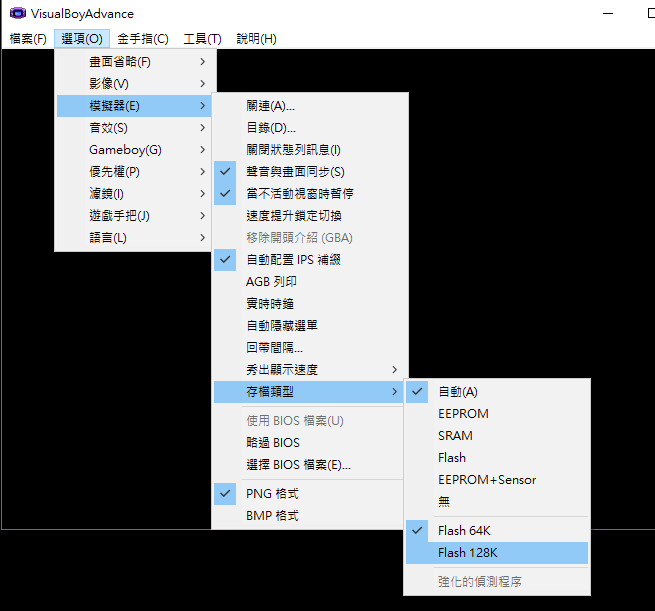Select SRAM save type
Screen dimensions: 655x611
497,436
